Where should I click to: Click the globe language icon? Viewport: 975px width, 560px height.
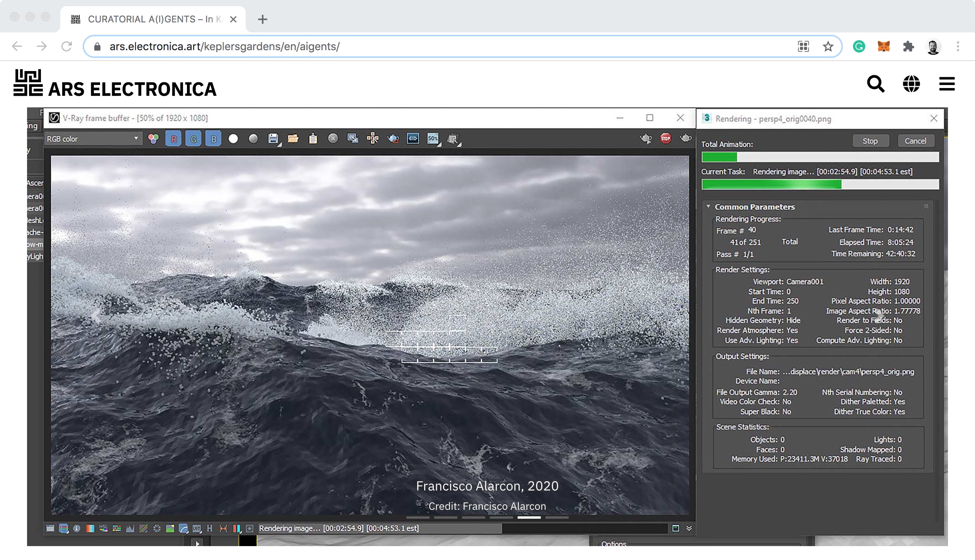tap(911, 84)
